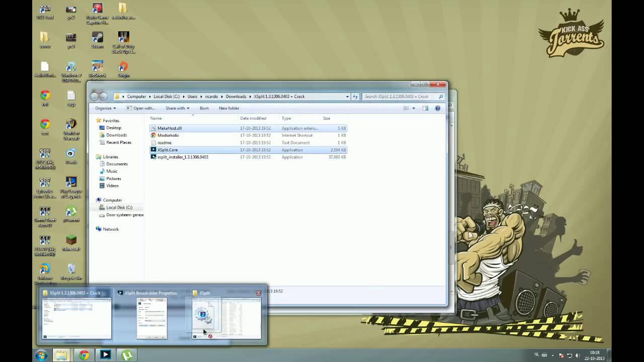Select Libraries in the navigation pane

110,157
